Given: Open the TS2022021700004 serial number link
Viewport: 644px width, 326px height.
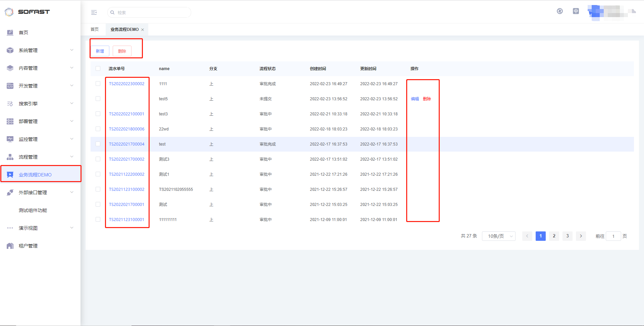Looking at the screenshot, I should coord(126,144).
